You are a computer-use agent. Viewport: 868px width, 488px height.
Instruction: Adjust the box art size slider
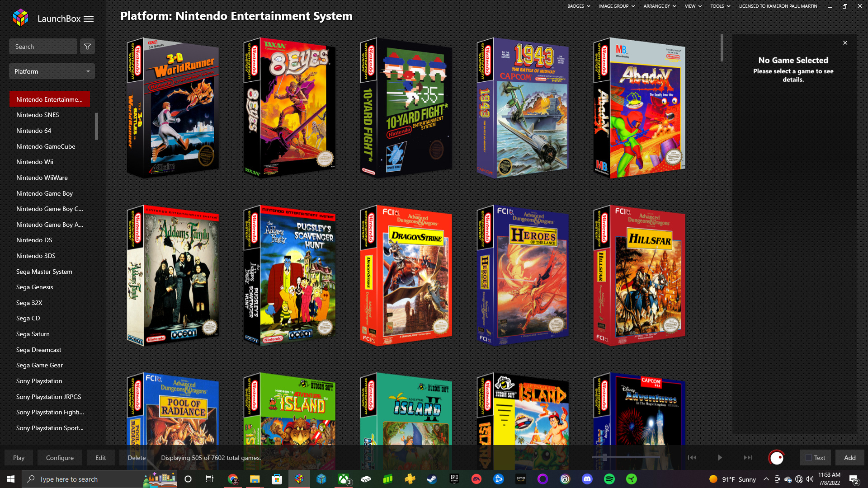605,457
